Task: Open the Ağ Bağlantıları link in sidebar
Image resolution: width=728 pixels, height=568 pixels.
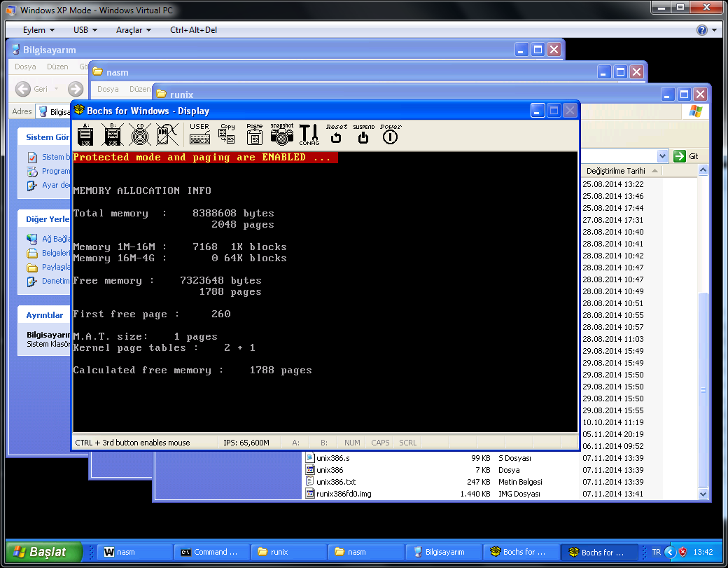Action: click(49, 239)
